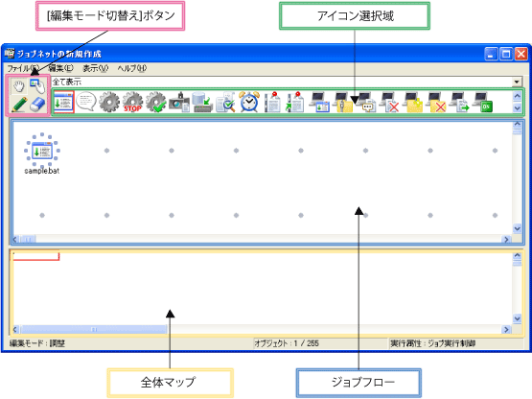
Task: Click the オブジェクト: 1 / 255 status entry
Action: pos(287,343)
